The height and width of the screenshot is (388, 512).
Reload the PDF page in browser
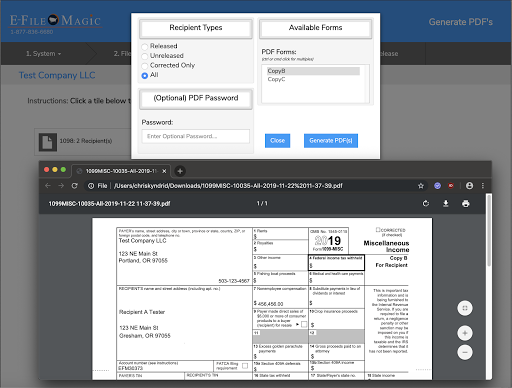tap(75, 186)
